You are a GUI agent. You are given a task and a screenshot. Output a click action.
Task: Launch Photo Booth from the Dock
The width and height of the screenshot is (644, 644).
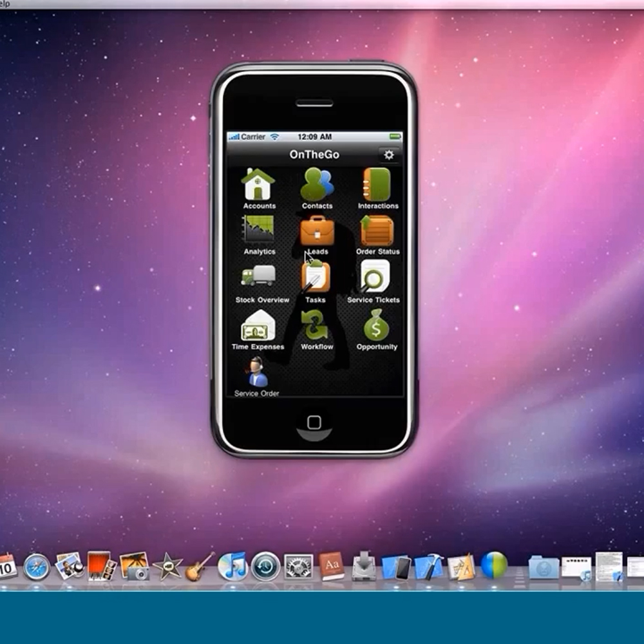(x=102, y=566)
